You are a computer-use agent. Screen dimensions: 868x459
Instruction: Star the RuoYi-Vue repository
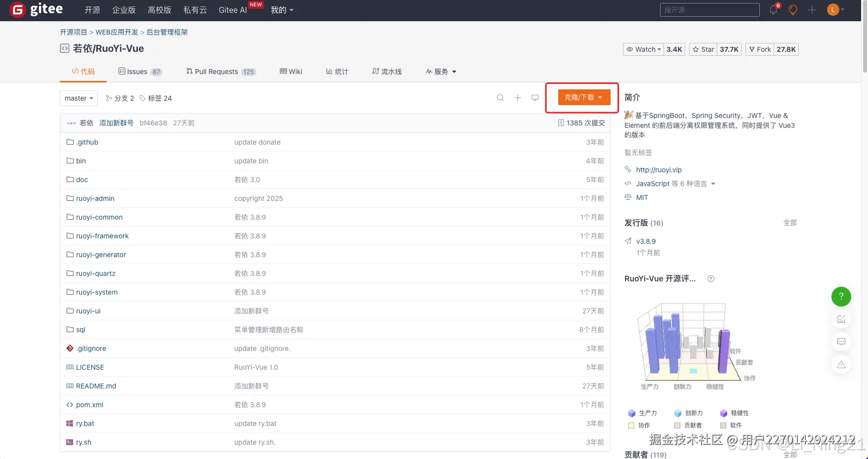coord(703,49)
